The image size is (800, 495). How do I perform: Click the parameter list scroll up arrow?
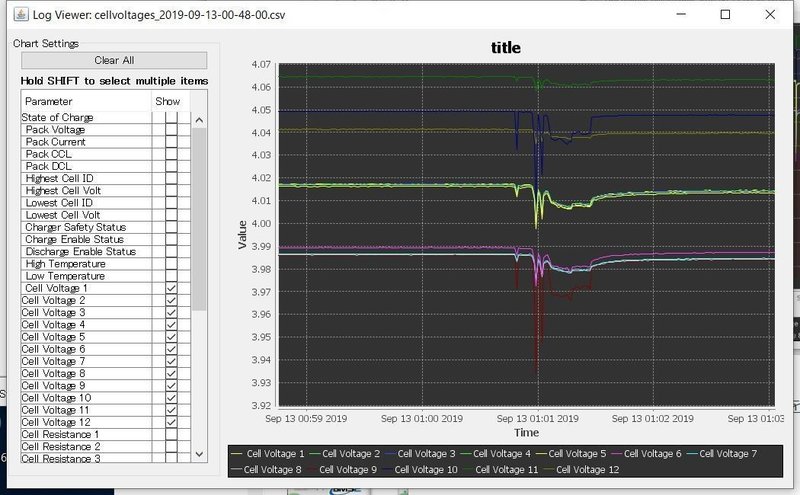point(199,120)
